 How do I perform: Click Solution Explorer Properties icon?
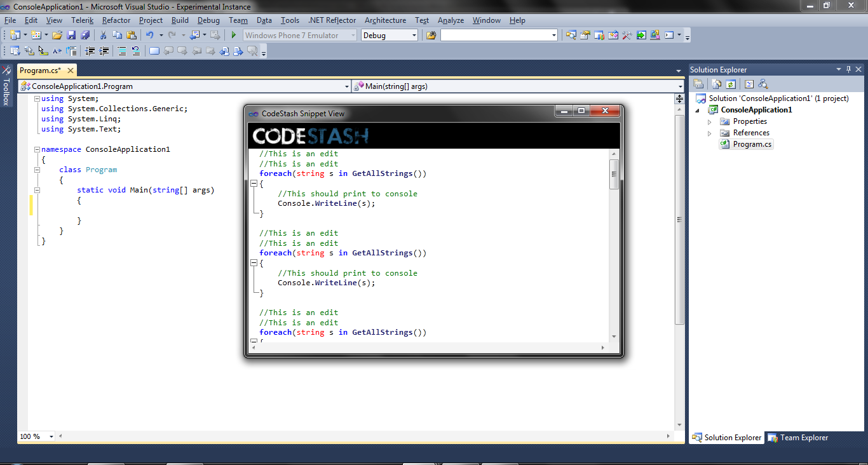(698, 84)
